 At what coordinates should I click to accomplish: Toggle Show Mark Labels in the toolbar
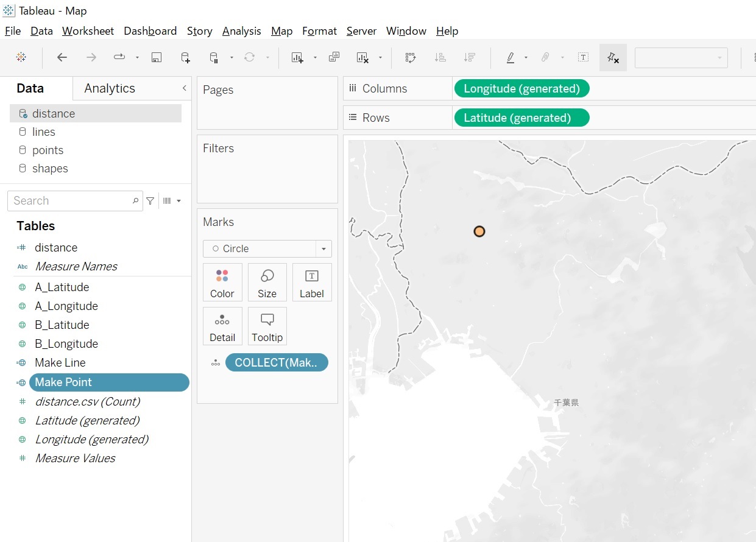[x=583, y=57]
